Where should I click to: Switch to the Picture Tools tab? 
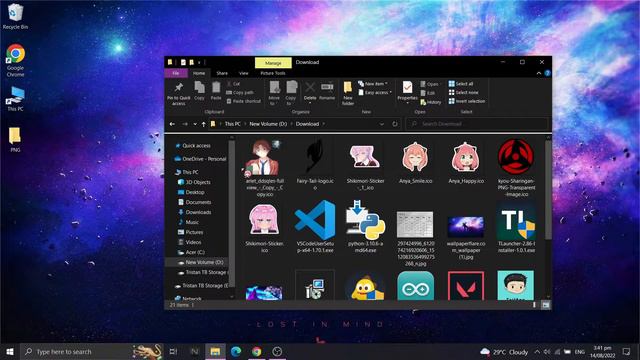(273, 73)
